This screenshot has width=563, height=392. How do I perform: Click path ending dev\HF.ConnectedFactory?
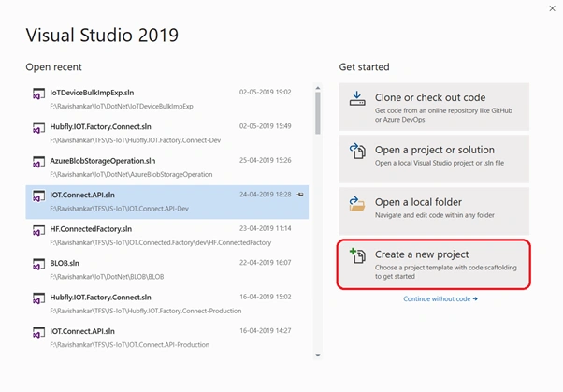coord(161,243)
